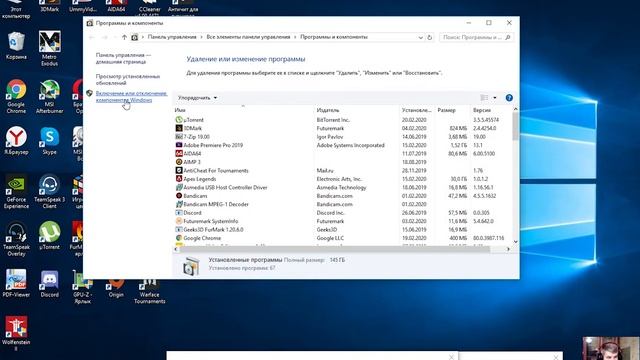The height and width of the screenshot is (360, 640).
Task: Select Geeks3D FurMark 1.20.6.0 entry
Action: coord(342,229)
